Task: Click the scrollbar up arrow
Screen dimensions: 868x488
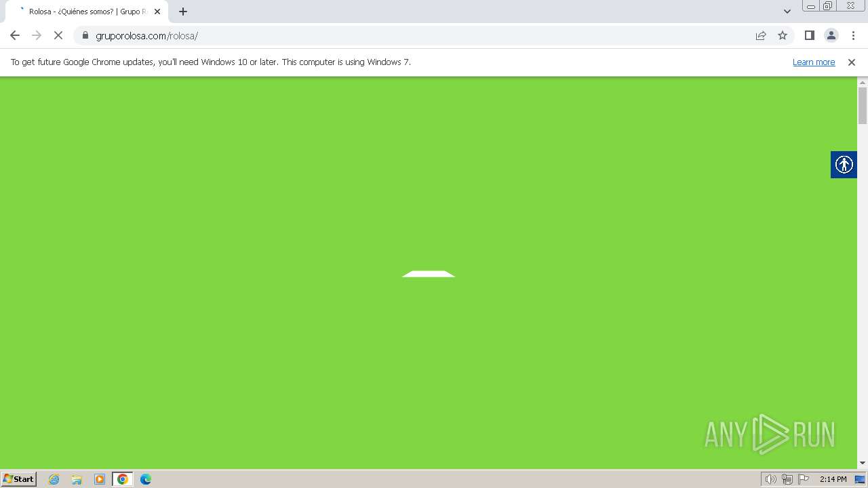Action: 863,82
